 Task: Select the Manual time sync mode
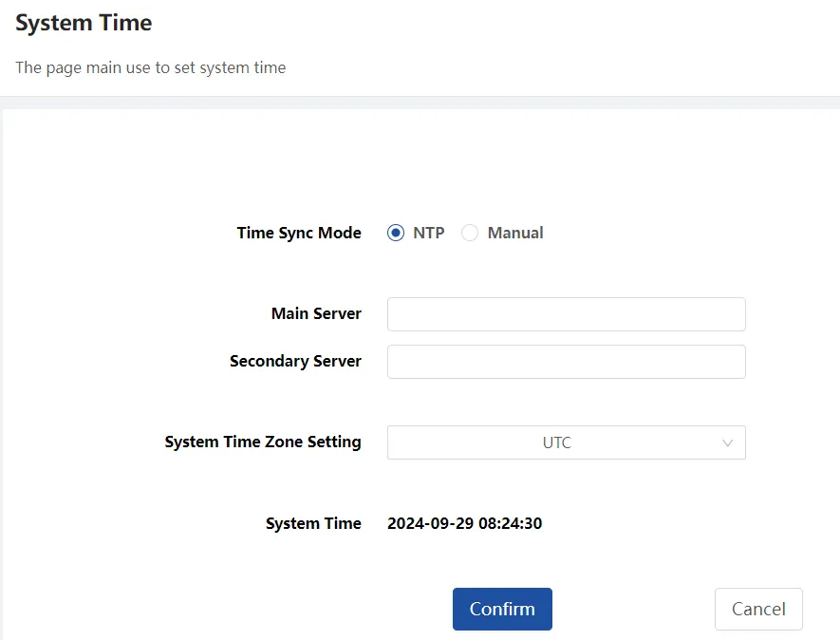pyautogui.click(x=470, y=233)
